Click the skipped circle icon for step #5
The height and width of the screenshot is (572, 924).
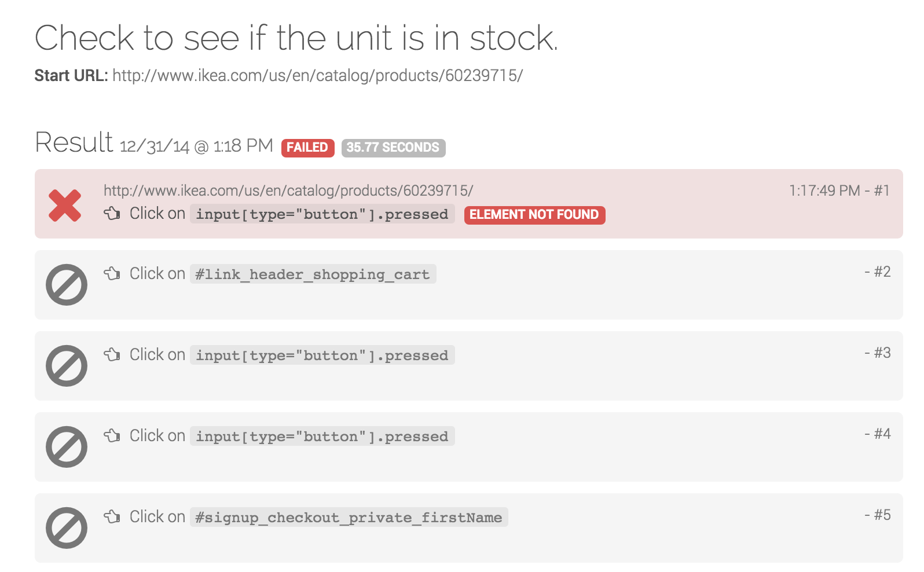coord(67,528)
